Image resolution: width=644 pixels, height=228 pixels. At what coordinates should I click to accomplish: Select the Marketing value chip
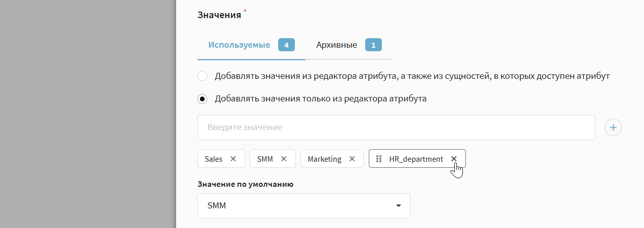325,159
